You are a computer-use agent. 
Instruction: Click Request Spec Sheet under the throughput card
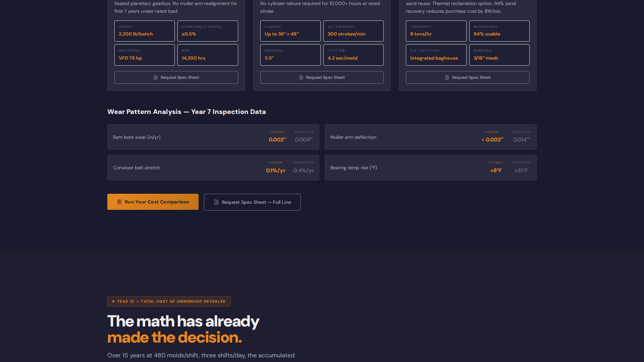(x=468, y=77)
